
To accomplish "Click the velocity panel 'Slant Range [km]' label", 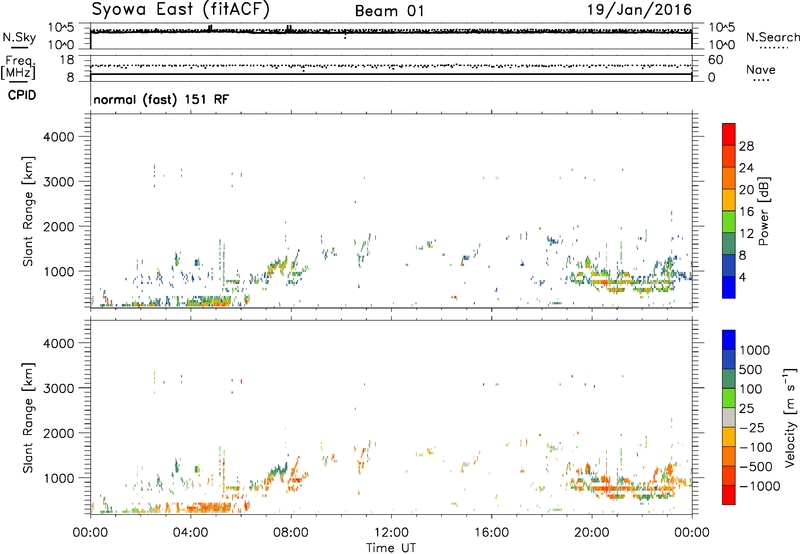I will pyautogui.click(x=28, y=418).
